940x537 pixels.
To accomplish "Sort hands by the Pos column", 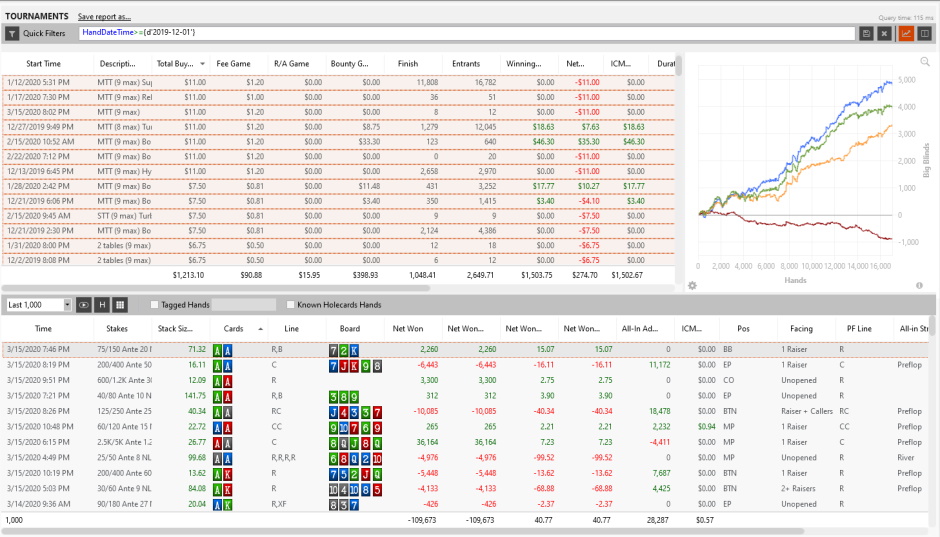I will [x=743, y=329].
